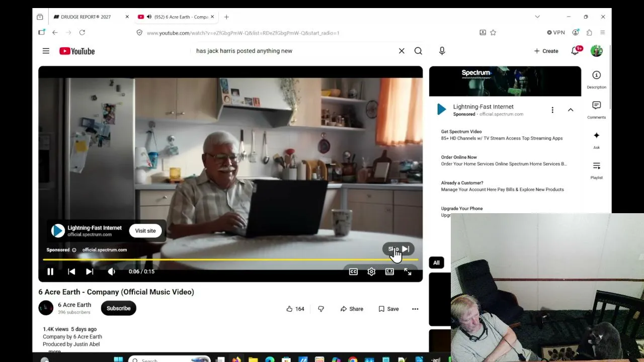Open the Order Online Now link

459,157
